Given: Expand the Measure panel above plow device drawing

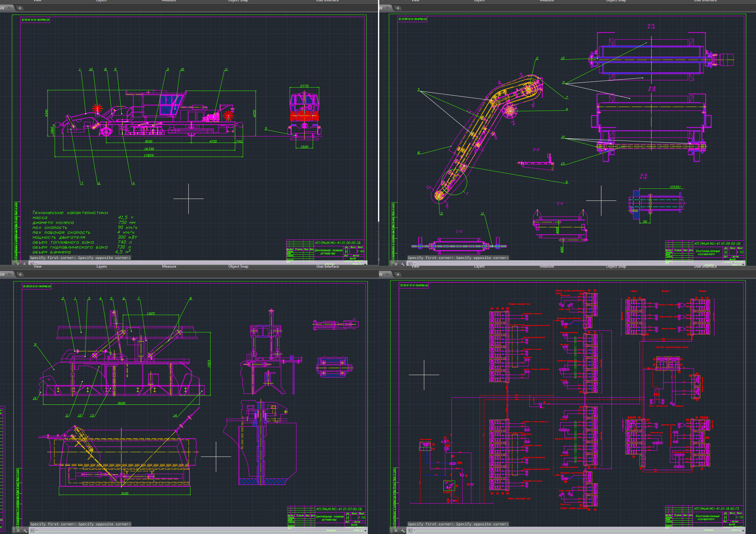Looking at the screenshot, I should 169,266.
